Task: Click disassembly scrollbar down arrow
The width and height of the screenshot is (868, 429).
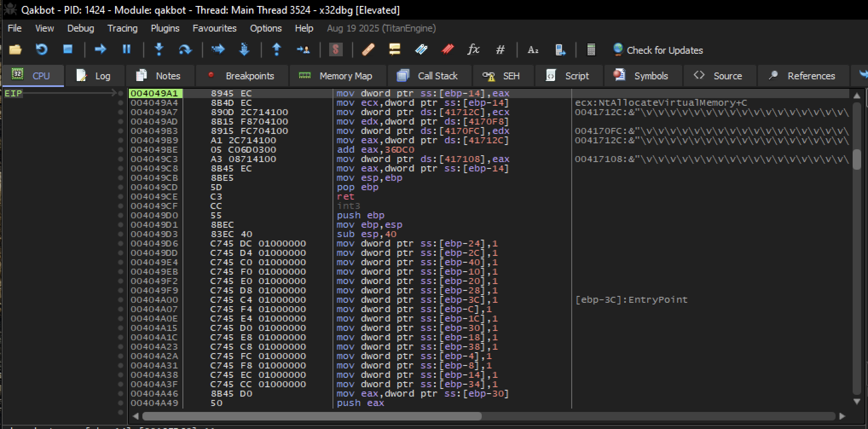Action: [x=856, y=401]
